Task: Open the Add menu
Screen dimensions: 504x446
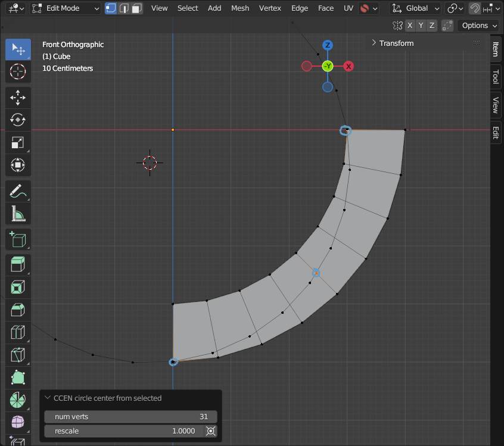Action: pos(214,8)
